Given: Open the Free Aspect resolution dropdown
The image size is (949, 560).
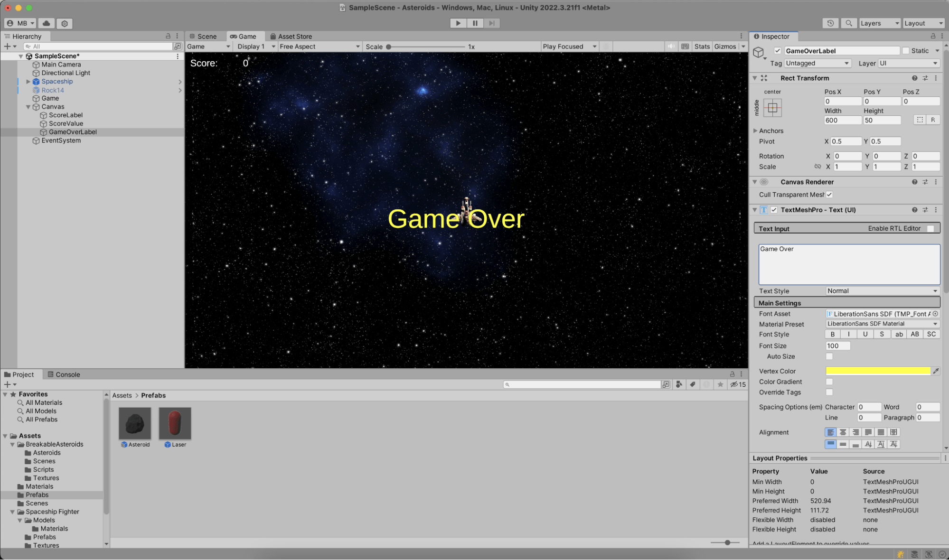Looking at the screenshot, I should (x=319, y=46).
